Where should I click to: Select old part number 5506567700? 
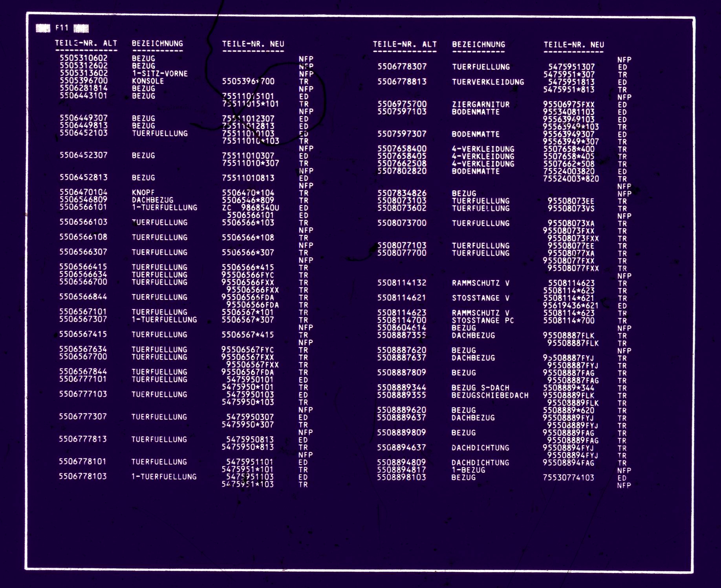click(83, 357)
